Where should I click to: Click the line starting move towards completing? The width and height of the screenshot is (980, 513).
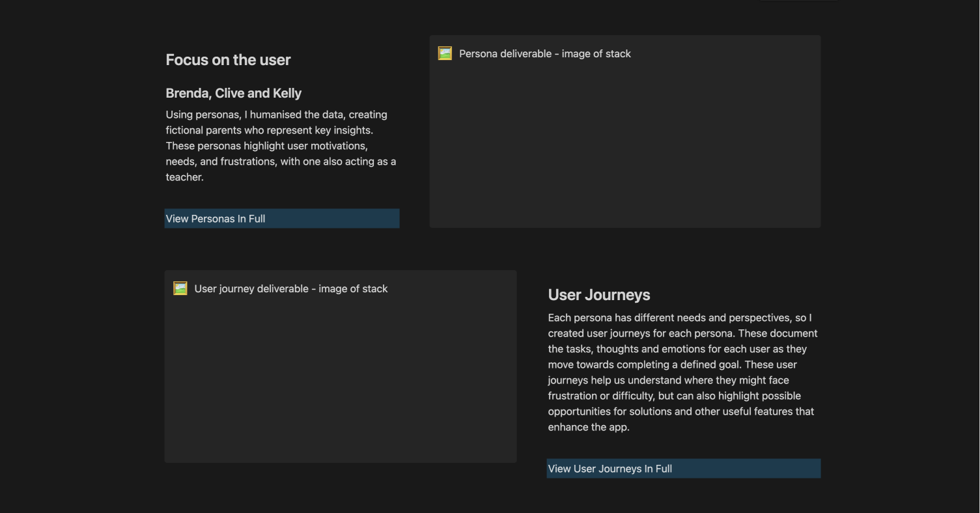pos(672,365)
